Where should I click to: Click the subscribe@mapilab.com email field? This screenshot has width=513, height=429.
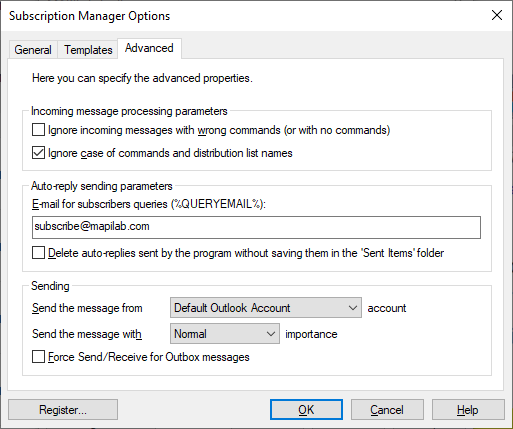click(x=256, y=227)
